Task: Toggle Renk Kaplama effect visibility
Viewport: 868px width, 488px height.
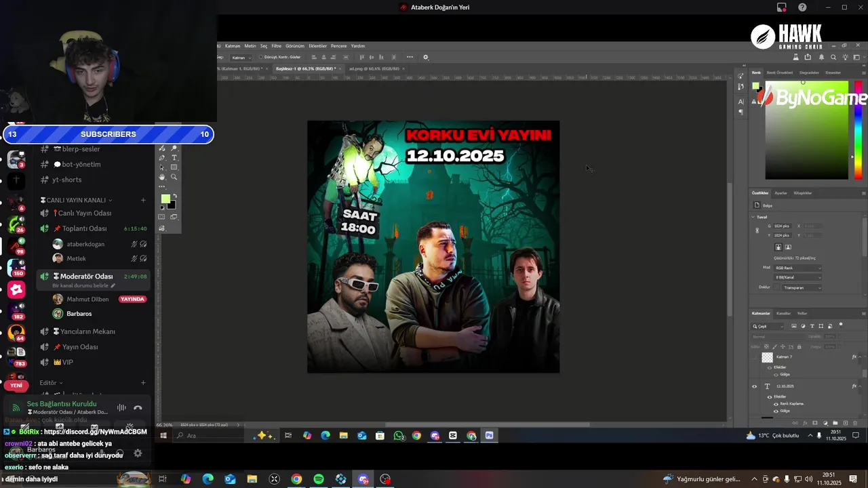Action: [x=776, y=404]
